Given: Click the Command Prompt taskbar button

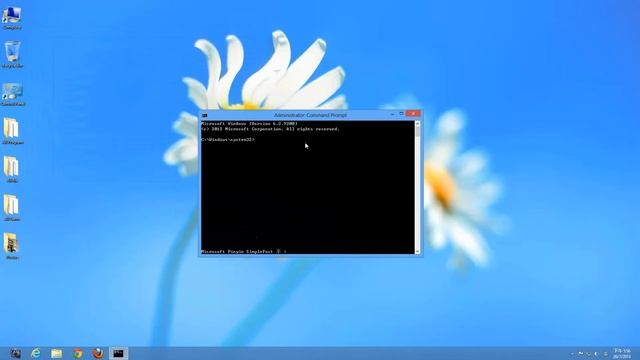Looking at the screenshot, I should [x=118, y=353].
